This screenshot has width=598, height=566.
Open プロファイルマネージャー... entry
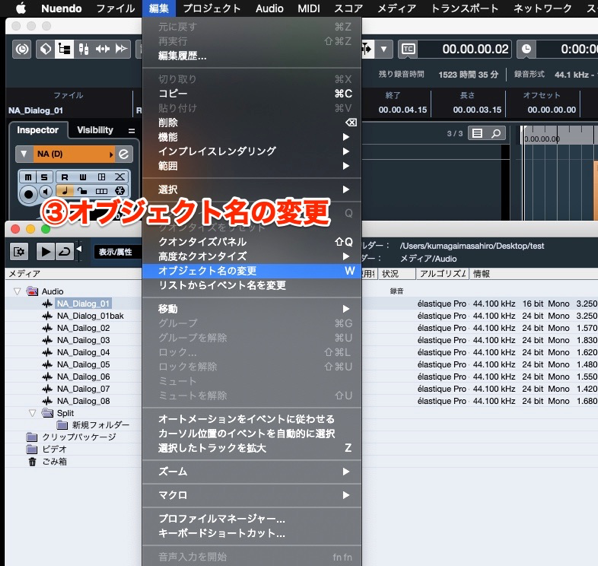click(251, 519)
